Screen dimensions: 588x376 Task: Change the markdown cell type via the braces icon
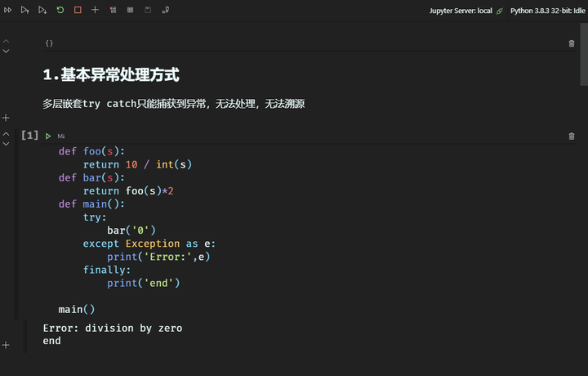click(x=49, y=43)
